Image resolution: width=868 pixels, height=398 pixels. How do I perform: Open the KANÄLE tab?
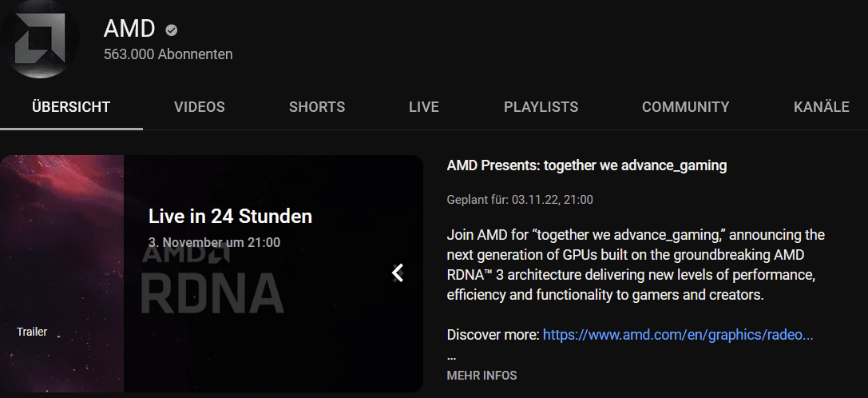coord(822,107)
